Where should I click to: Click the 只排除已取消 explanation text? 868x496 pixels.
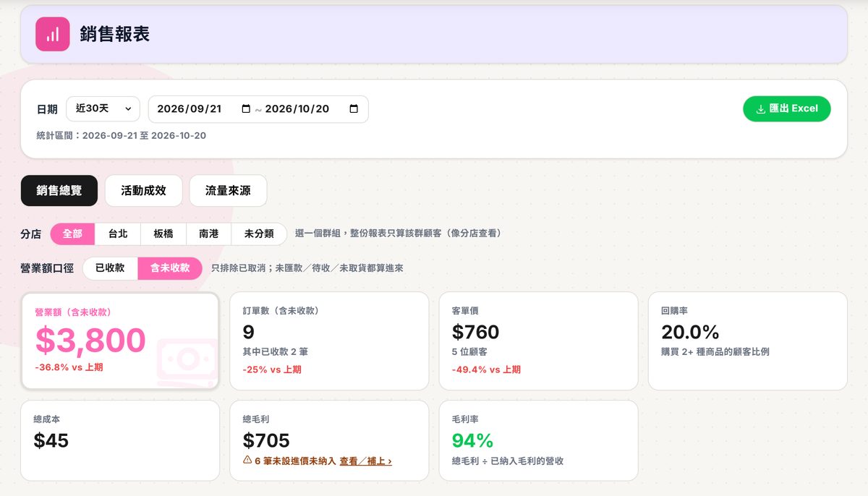(x=307, y=268)
